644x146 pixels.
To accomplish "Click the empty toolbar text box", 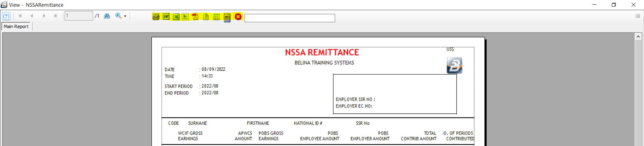I will 290,18.
